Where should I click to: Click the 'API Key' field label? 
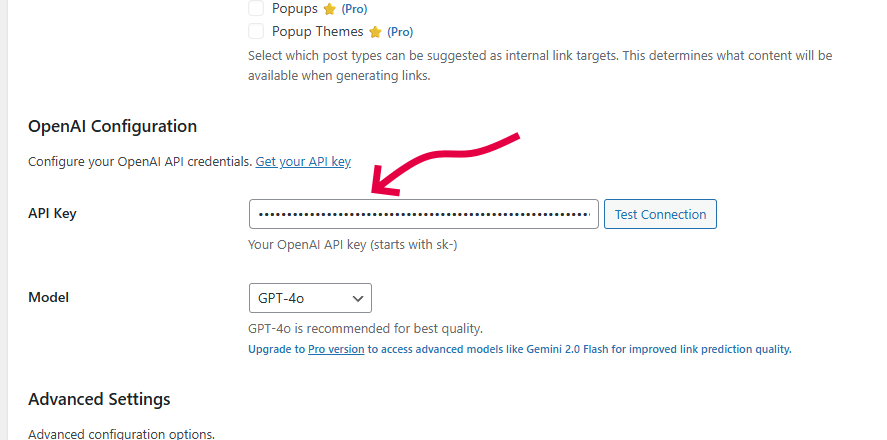[52, 214]
